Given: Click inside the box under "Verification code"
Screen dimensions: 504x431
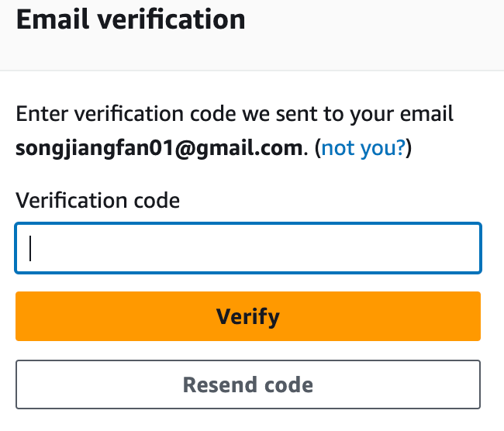Looking at the screenshot, I should click(248, 248).
